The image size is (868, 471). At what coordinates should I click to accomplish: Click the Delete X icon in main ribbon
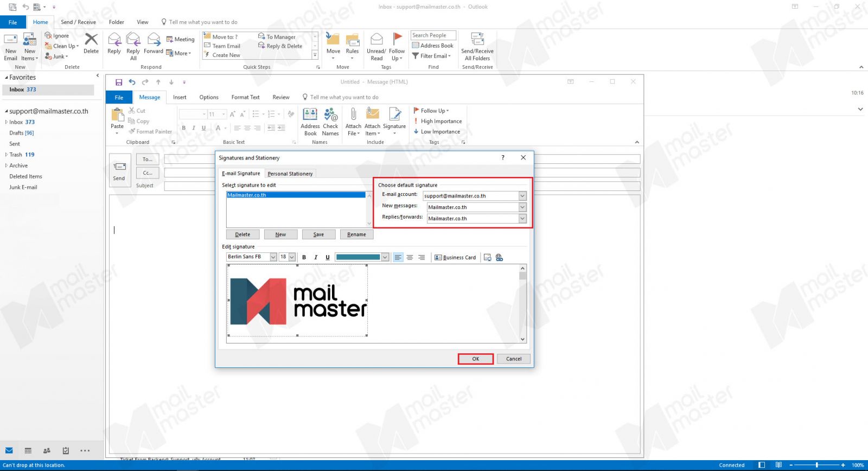coord(91,39)
